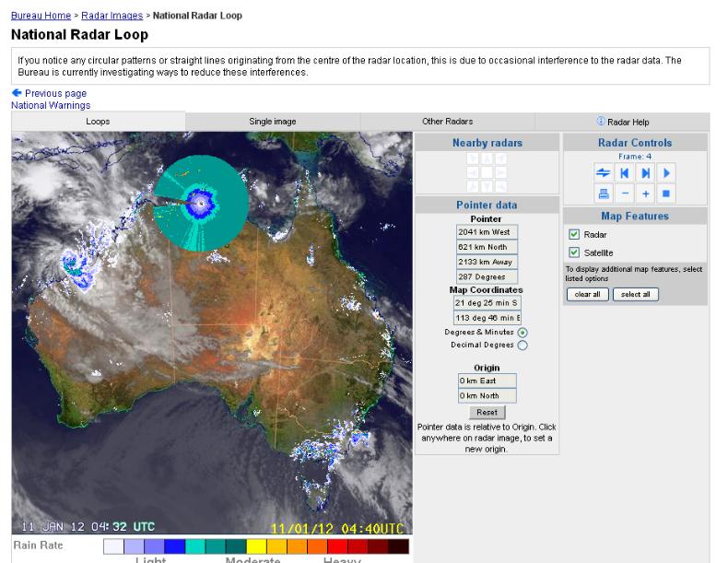728x563 pixels.
Task: Click the print radar image icon
Action: (603, 194)
